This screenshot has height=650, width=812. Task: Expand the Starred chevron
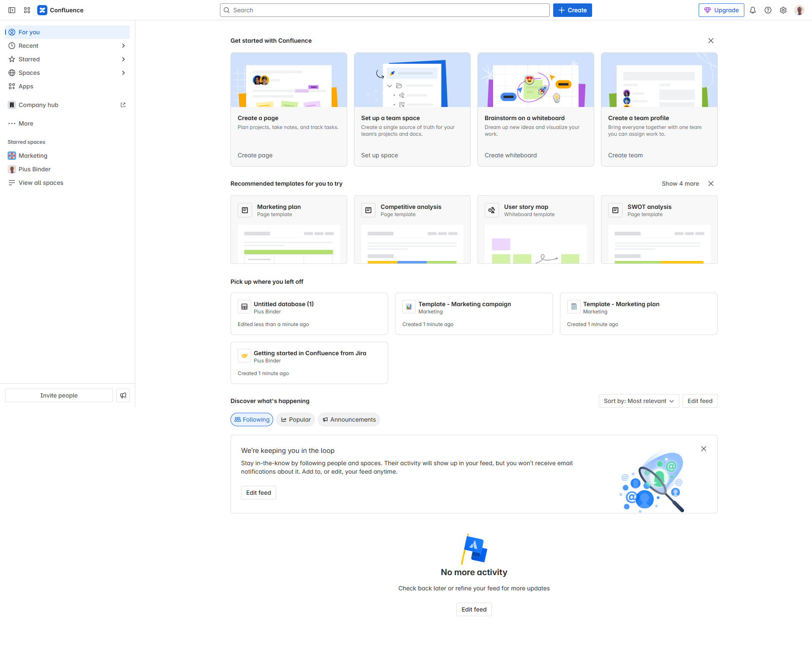tap(123, 59)
